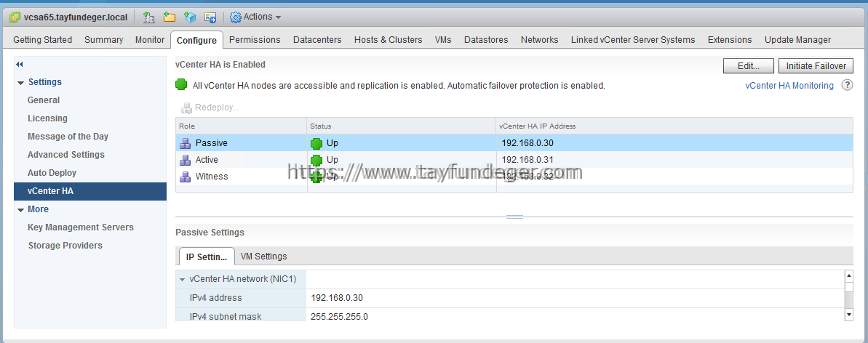Switch to the Extensions tab
868x343 pixels.
[730, 40]
